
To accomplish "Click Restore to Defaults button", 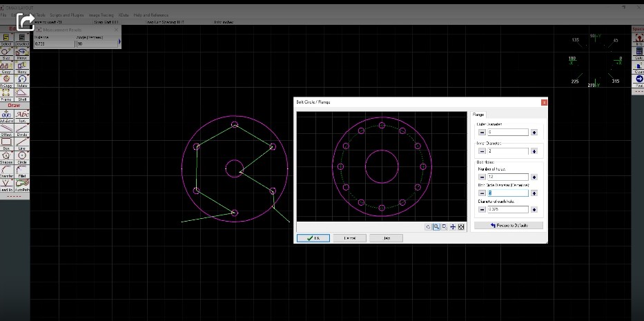I will (509, 226).
